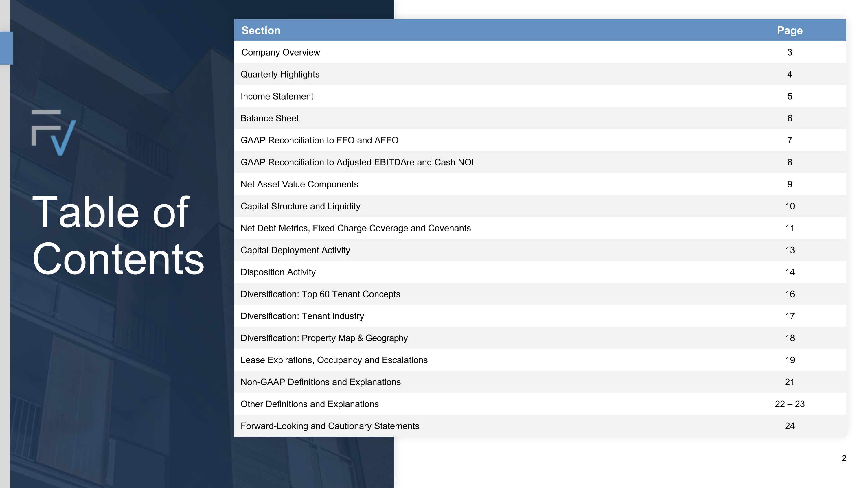Open Non-GAAP Definitions and Explanations
The height and width of the screenshot is (488, 868).
coord(321,382)
